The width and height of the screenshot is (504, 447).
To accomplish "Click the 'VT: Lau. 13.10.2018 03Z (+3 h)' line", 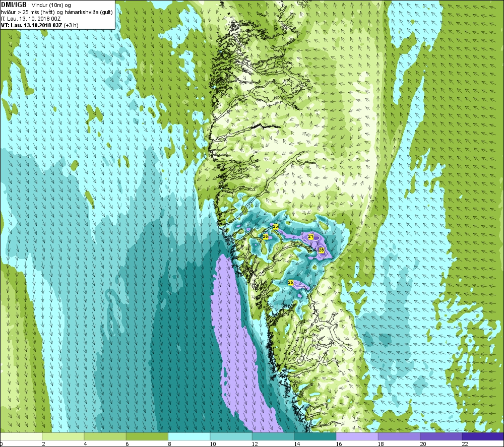I will (39, 25).
